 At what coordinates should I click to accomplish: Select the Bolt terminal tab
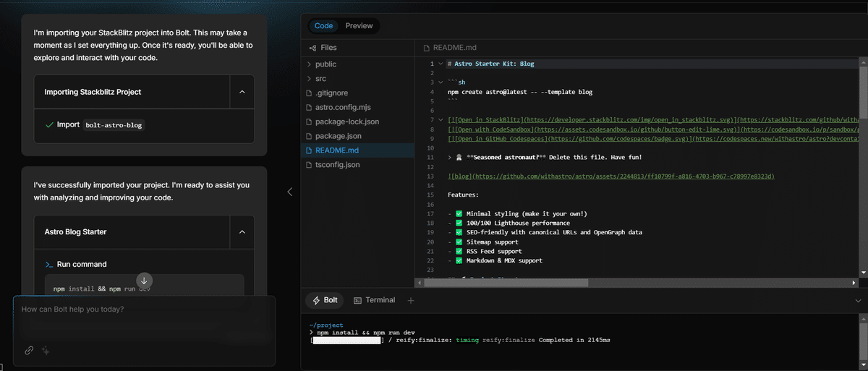click(x=325, y=300)
